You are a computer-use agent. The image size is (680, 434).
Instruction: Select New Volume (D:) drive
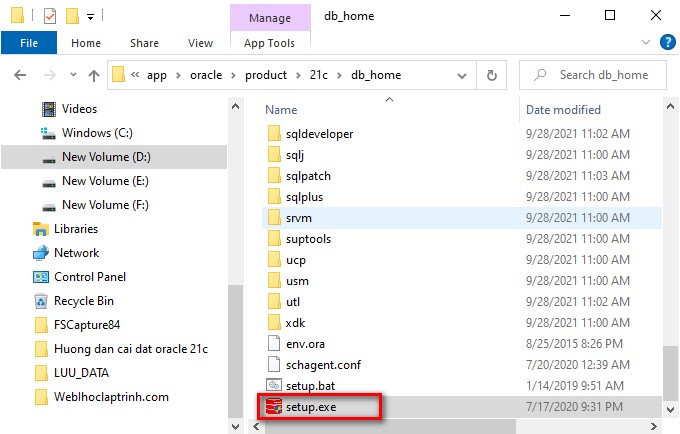(106, 157)
